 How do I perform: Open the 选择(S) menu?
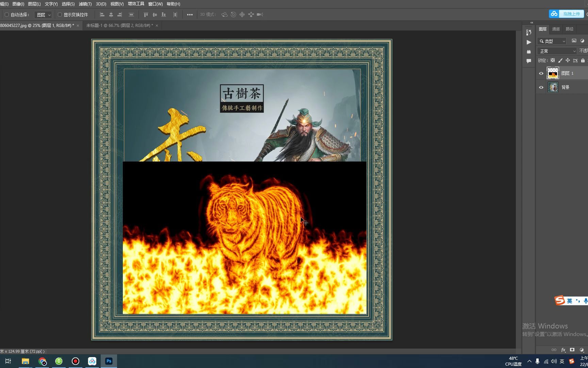click(x=68, y=4)
